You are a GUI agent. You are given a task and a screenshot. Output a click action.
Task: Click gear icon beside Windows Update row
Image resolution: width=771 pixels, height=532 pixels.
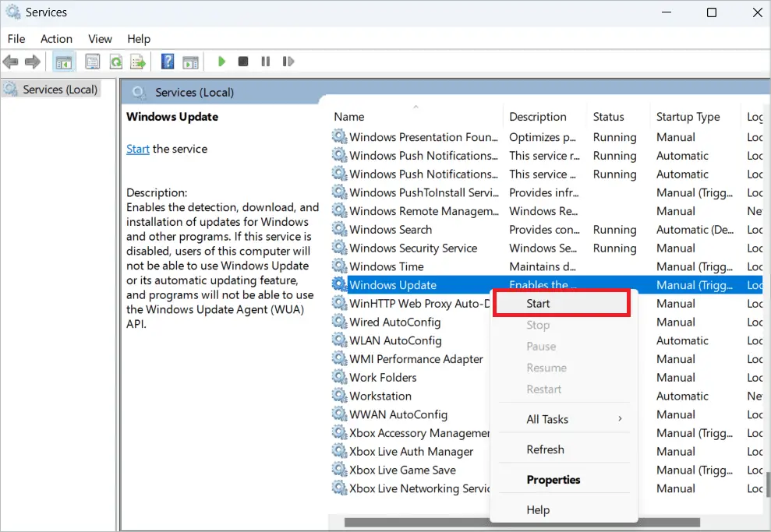click(x=339, y=284)
